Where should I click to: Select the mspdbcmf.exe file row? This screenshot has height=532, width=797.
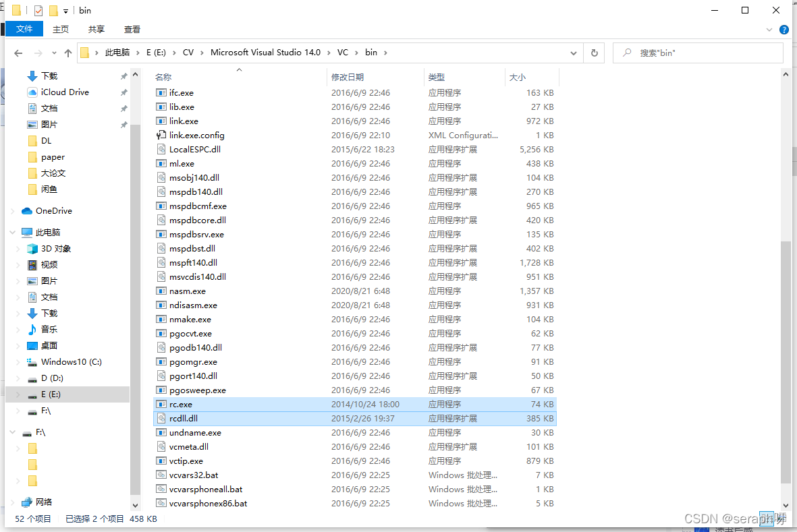coord(354,206)
